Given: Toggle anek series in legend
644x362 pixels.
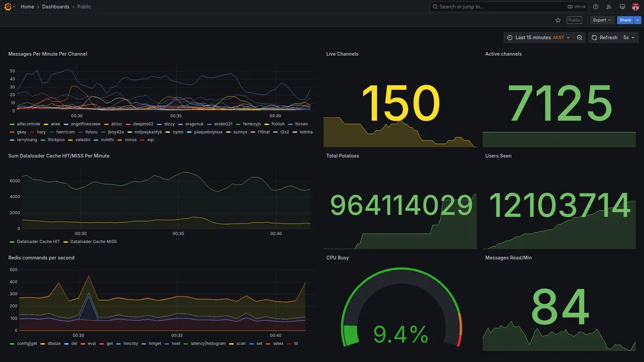Looking at the screenshot, I should tap(55, 124).
